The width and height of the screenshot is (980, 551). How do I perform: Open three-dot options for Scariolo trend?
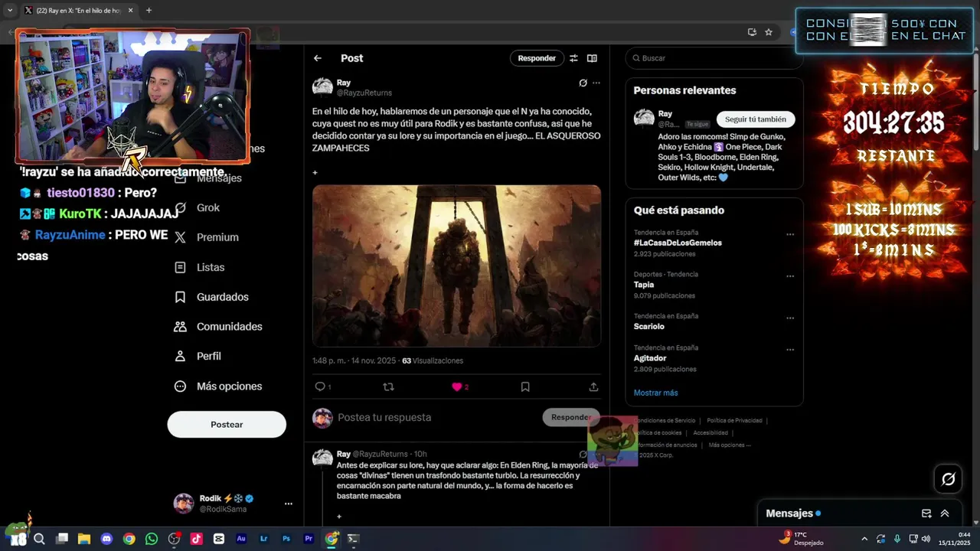[790, 318]
